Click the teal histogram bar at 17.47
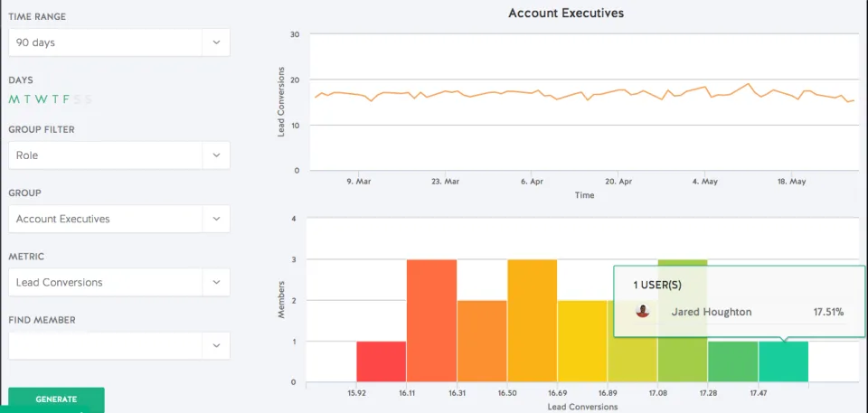Image resolution: width=868 pixels, height=413 pixels. [783, 362]
